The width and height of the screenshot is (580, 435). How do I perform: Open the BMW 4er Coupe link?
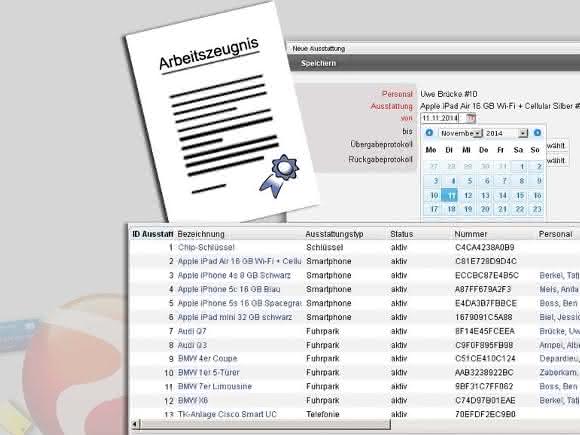[207, 358]
